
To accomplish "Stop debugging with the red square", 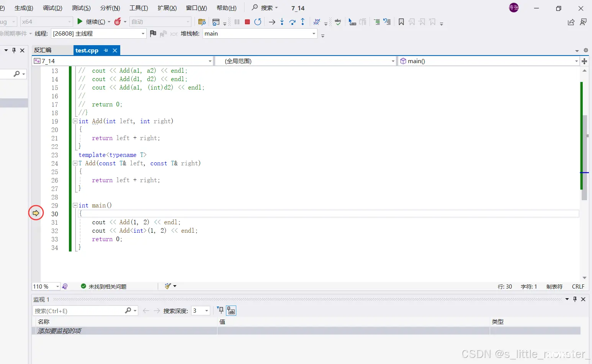I will point(247,22).
